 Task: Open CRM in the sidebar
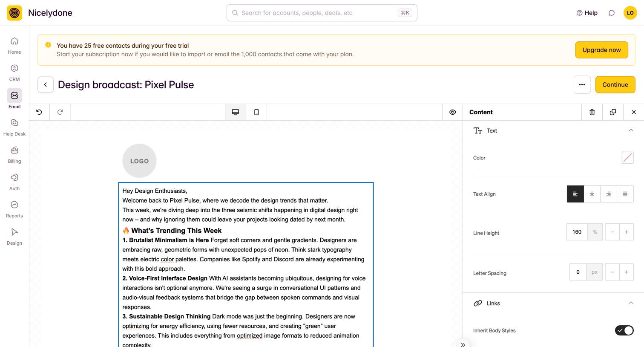coord(14,73)
